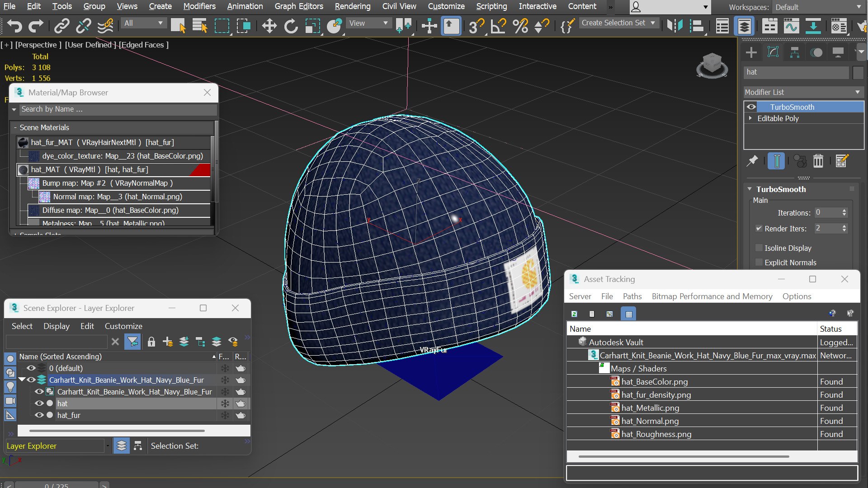Click Pin Stack icon under modifier list
868x488 pixels.
click(752, 161)
